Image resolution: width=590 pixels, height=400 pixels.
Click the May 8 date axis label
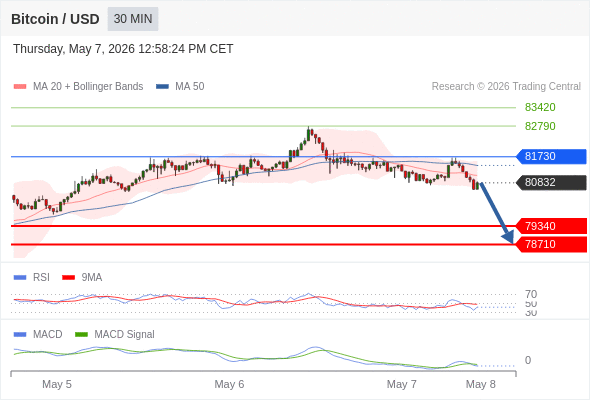tap(481, 384)
